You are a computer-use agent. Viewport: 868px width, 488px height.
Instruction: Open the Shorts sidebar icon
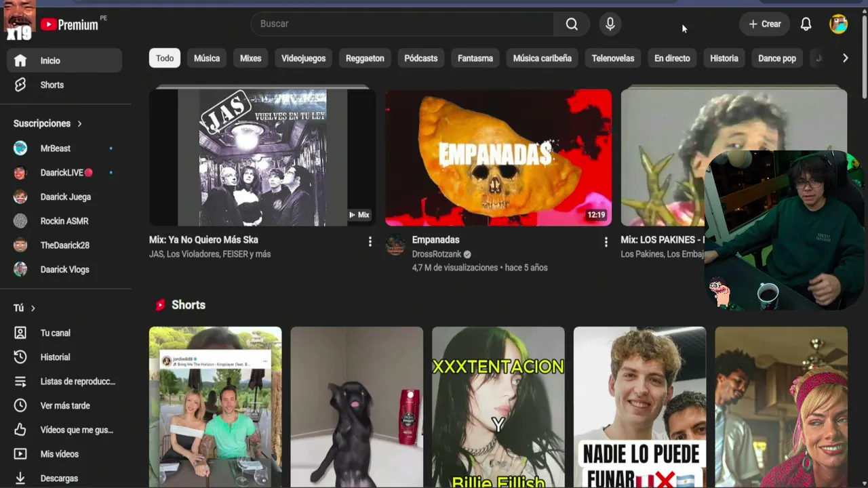click(20, 85)
